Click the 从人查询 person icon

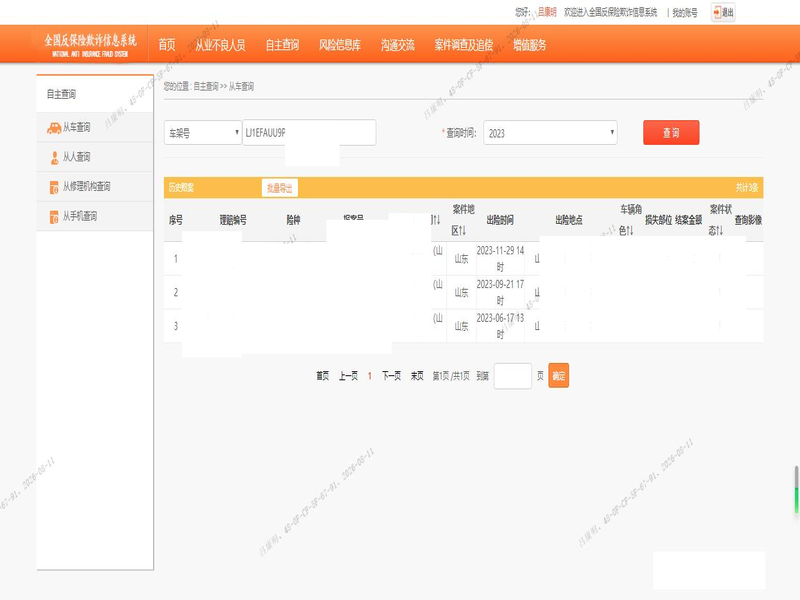coord(54,158)
